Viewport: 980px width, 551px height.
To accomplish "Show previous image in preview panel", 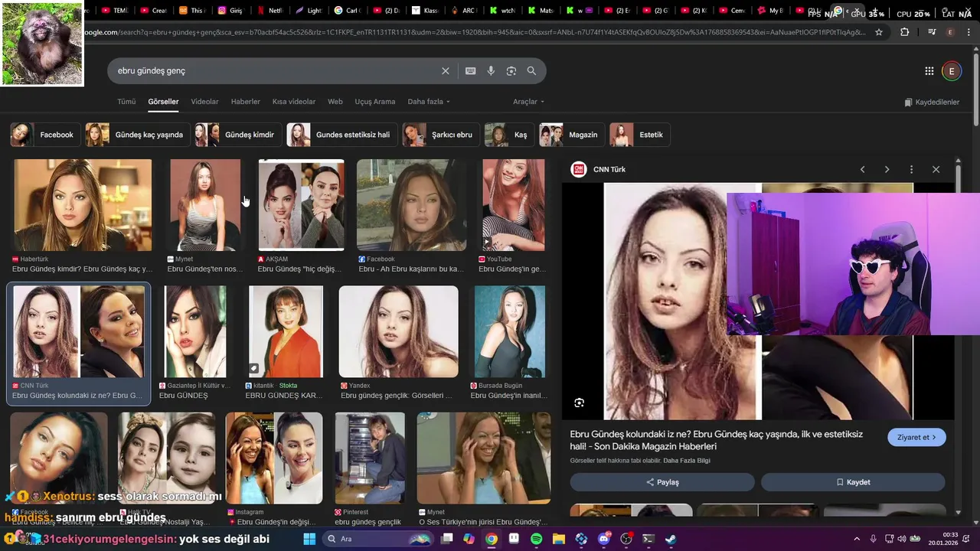I will click(x=862, y=169).
